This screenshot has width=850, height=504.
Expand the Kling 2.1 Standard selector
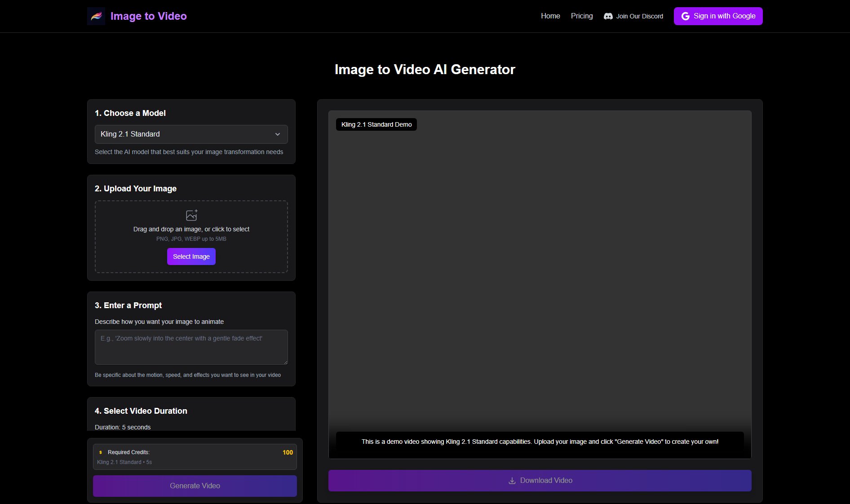[x=191, y=134]
